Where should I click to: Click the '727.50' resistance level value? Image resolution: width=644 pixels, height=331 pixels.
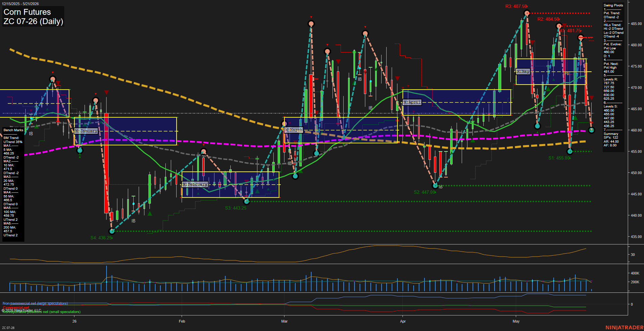(x=609, y=87)
